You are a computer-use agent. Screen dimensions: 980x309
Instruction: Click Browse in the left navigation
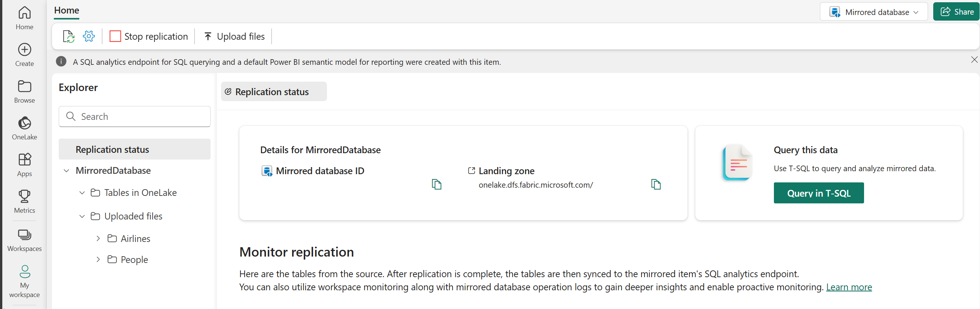click(24, 91)
